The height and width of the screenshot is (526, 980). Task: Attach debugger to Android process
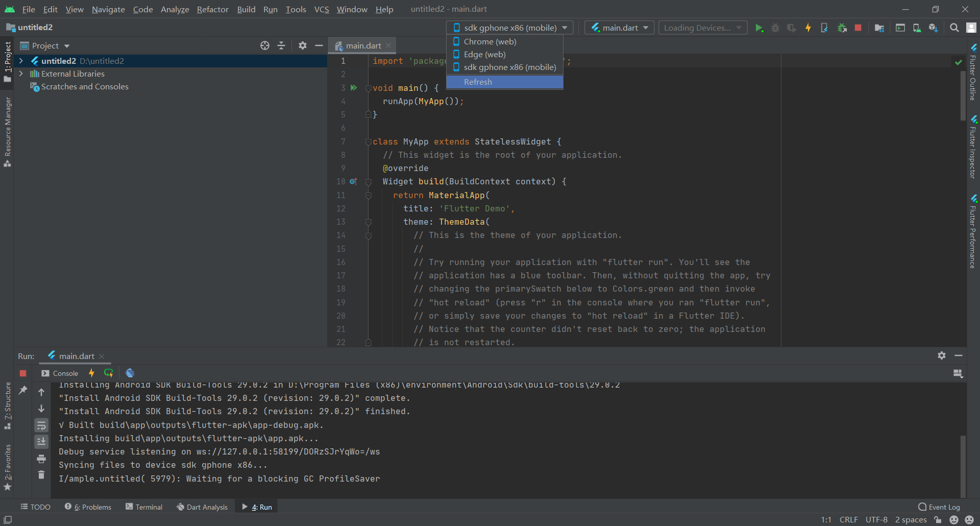(x=842, y=28)
